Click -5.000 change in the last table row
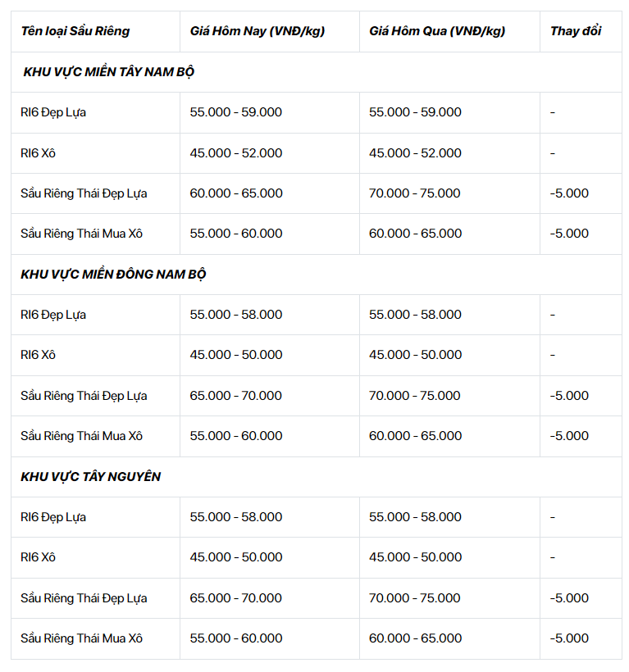The width and height of the screenshot is (629, 672). (x=569, y=638)
